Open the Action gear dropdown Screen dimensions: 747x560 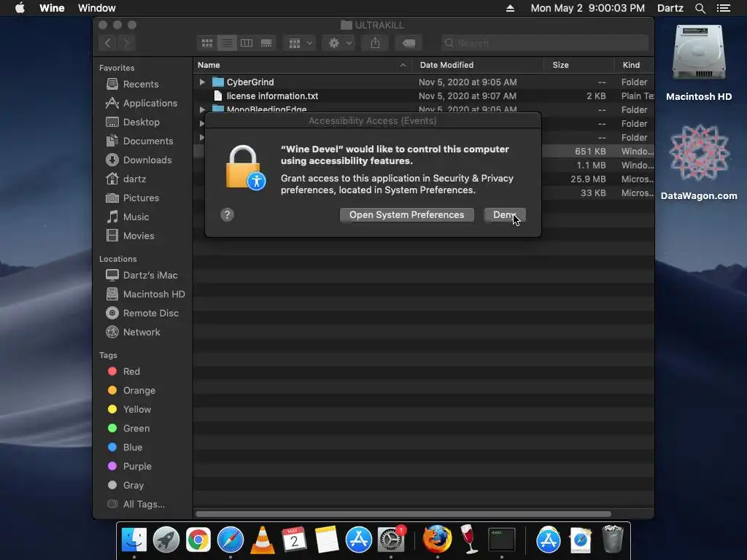[339, 43]
